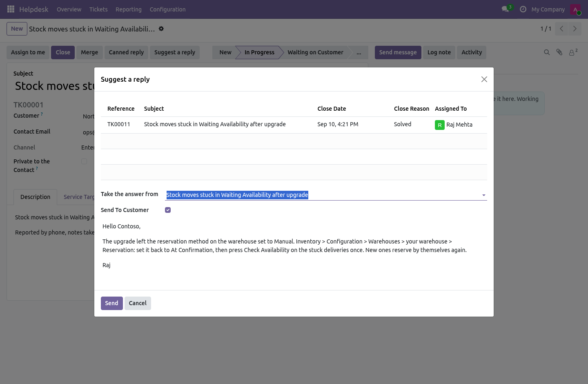Select ticket reference TK00011 cell
588x384 pixels.
pos(119,124)
